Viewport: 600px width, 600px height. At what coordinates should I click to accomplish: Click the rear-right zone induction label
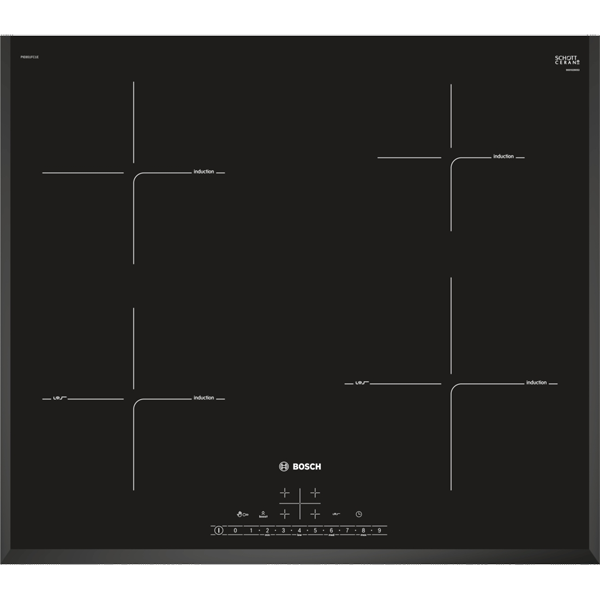503,157
